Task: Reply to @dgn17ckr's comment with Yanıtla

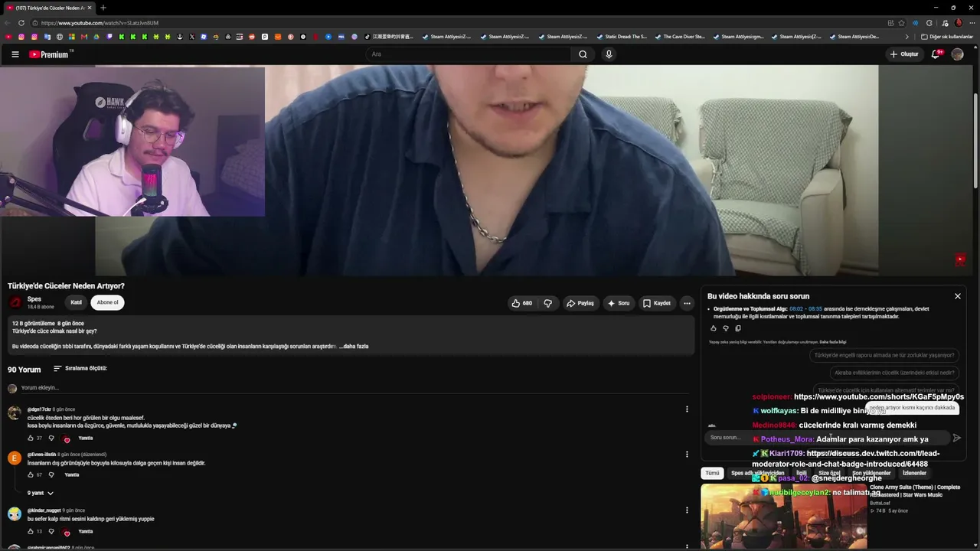Action: tap(86, 439)
